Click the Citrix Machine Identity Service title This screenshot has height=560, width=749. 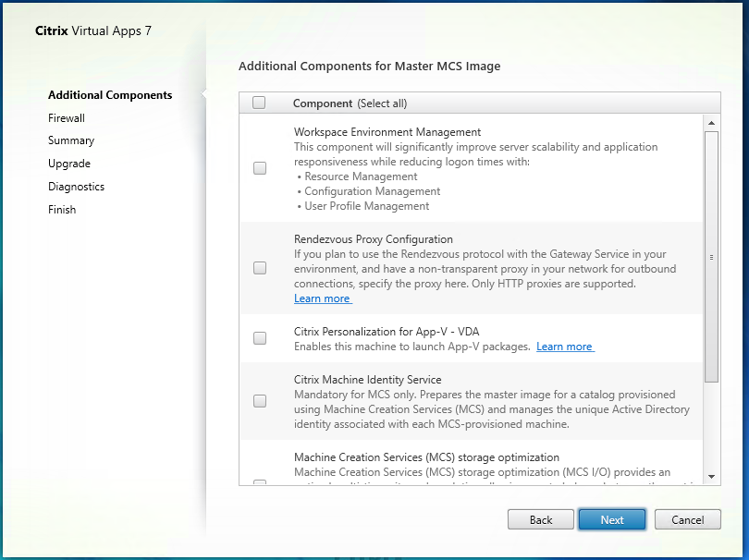(x=367, y=380)
